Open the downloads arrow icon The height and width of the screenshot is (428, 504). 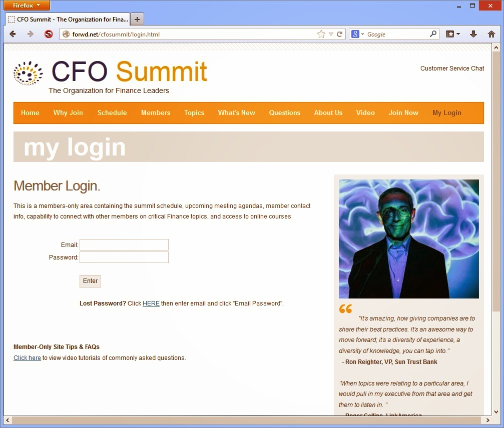pos(473,34)
